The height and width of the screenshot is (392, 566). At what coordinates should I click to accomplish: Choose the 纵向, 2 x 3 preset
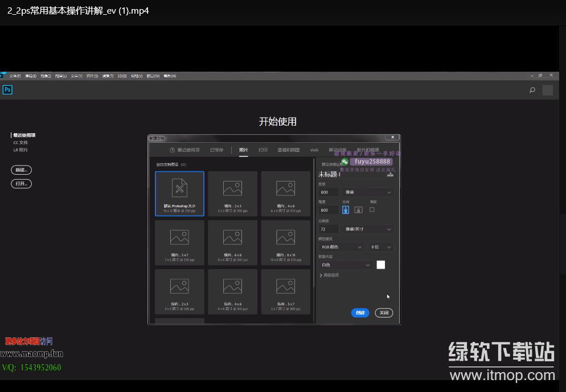[x=179, y=292]
